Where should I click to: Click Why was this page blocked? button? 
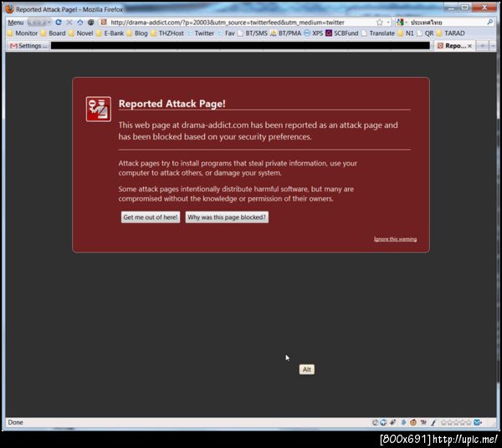pyautogui.click(x=227, y=217)
